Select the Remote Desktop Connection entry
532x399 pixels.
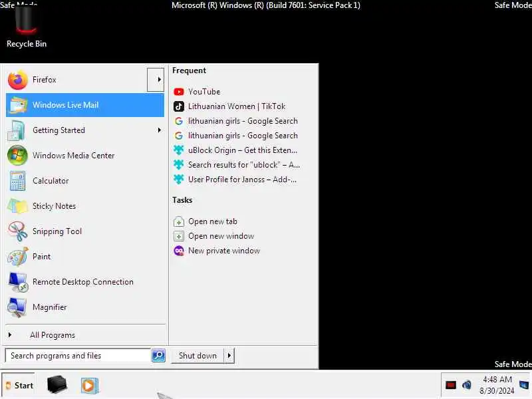(x=85, y=282)
